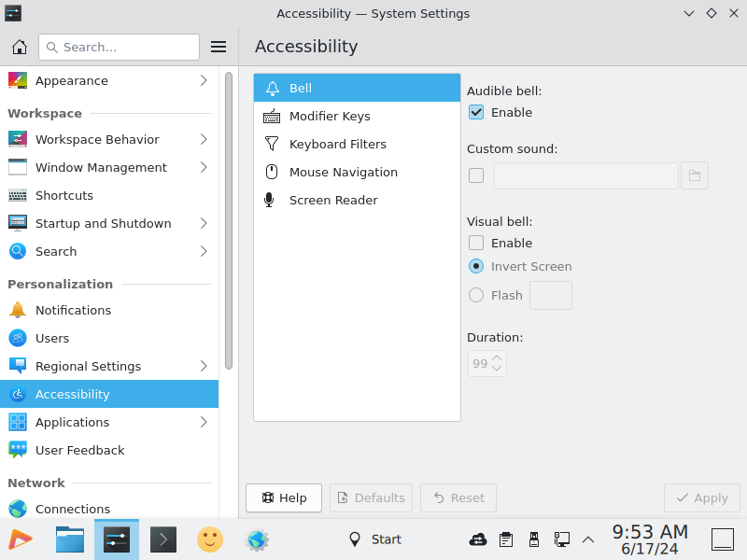Click the Shortcuts keyboard icon

18,195
